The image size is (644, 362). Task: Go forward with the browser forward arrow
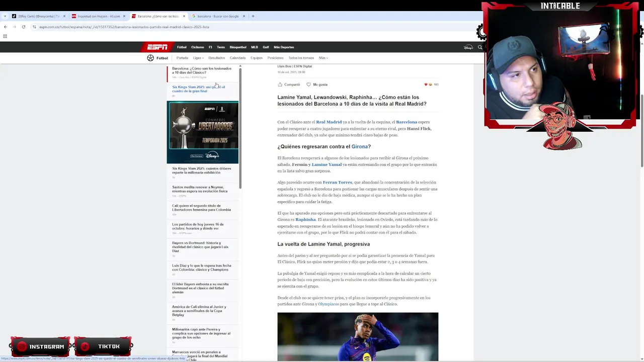(x=14, y=27)
